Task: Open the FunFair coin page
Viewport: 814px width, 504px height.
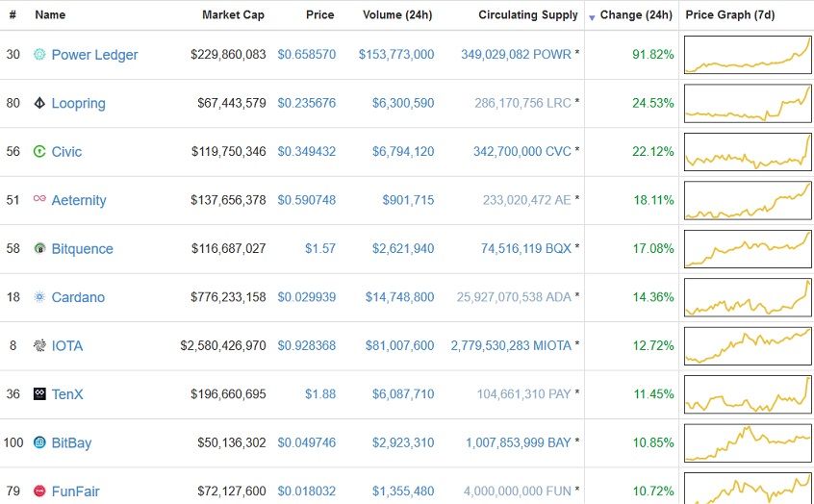Action: [x=75, y=491]
